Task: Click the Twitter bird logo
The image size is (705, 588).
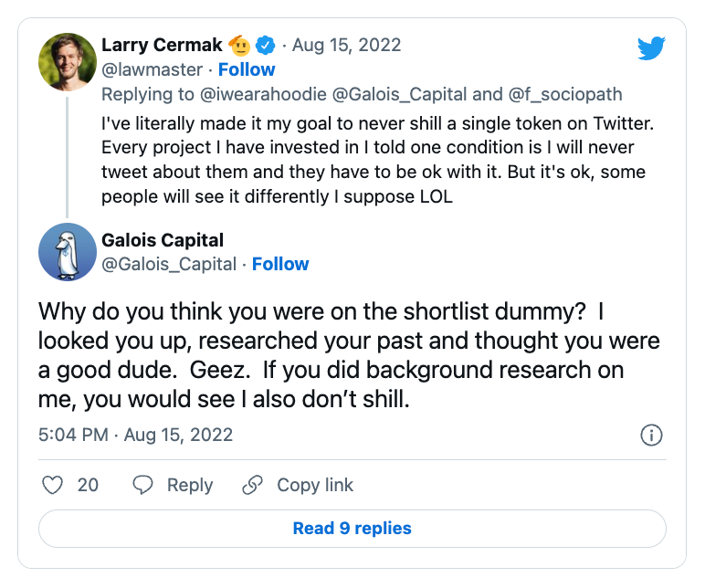Action: 651,48
